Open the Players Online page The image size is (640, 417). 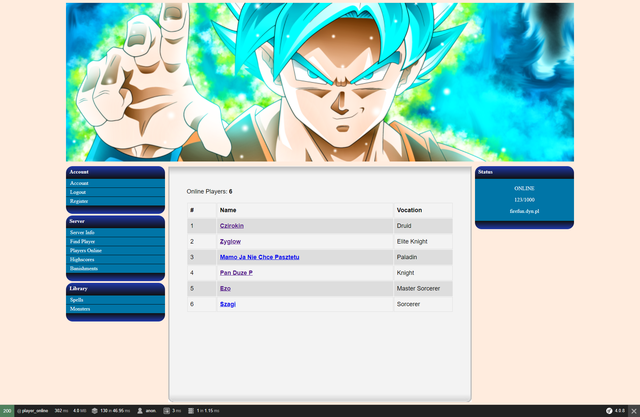click(86, 251)
